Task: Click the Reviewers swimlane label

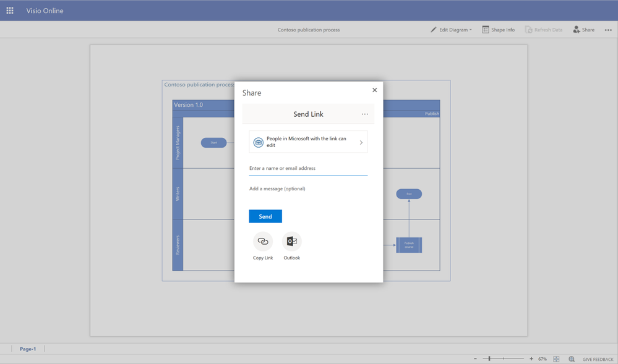Action: [x=178, y=245]
